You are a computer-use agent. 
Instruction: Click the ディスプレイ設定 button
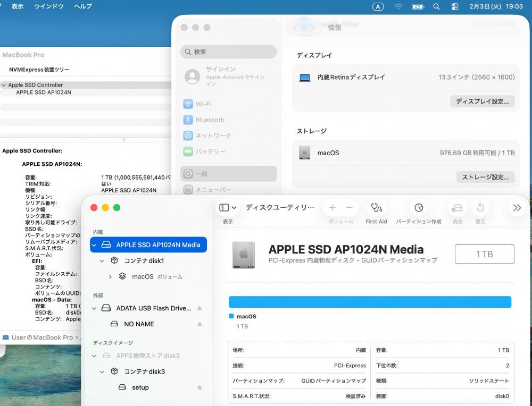click(482, 101)
